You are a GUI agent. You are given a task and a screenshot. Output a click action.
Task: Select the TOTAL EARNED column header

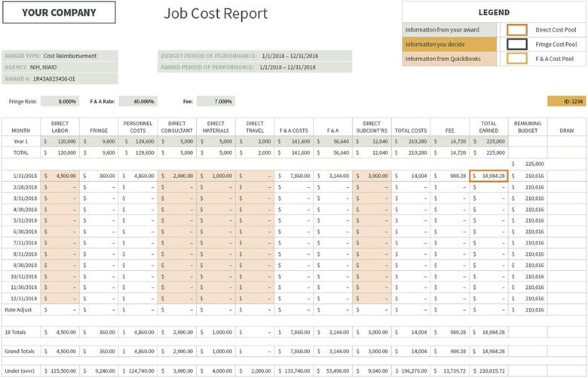click(489, 127)
